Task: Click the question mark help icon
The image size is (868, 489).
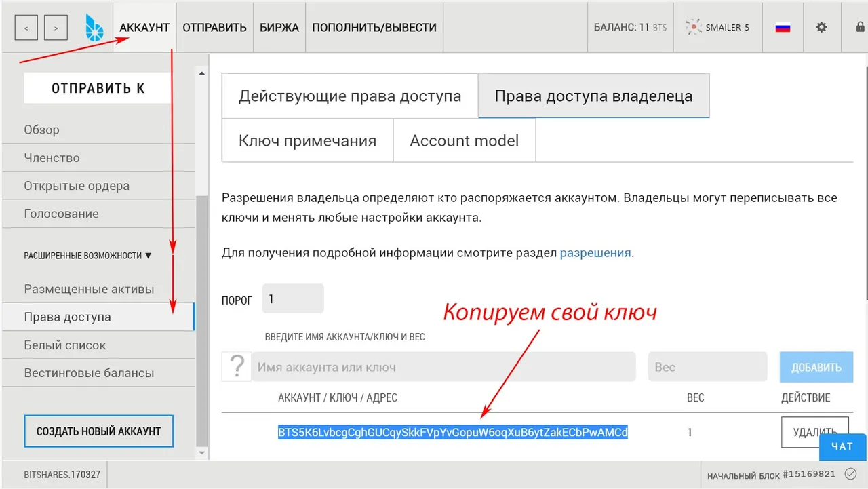Action: click(x=237, y=367)
